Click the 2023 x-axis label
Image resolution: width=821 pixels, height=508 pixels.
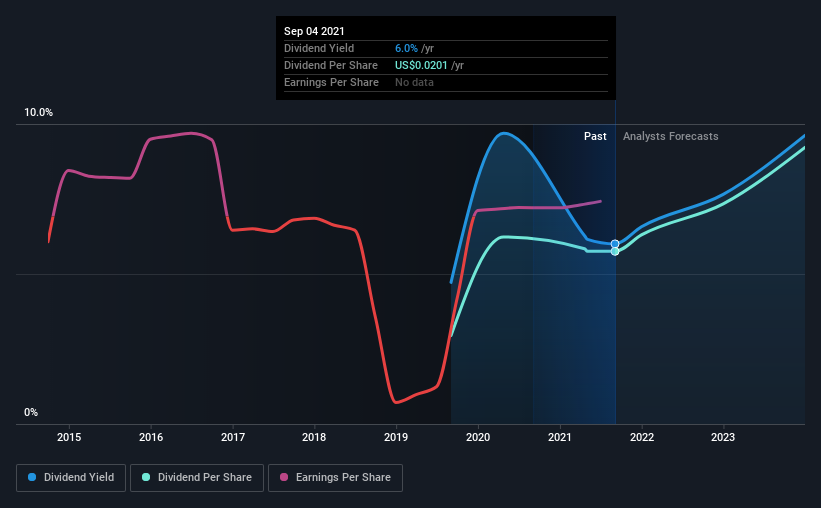tap(723, 437)
